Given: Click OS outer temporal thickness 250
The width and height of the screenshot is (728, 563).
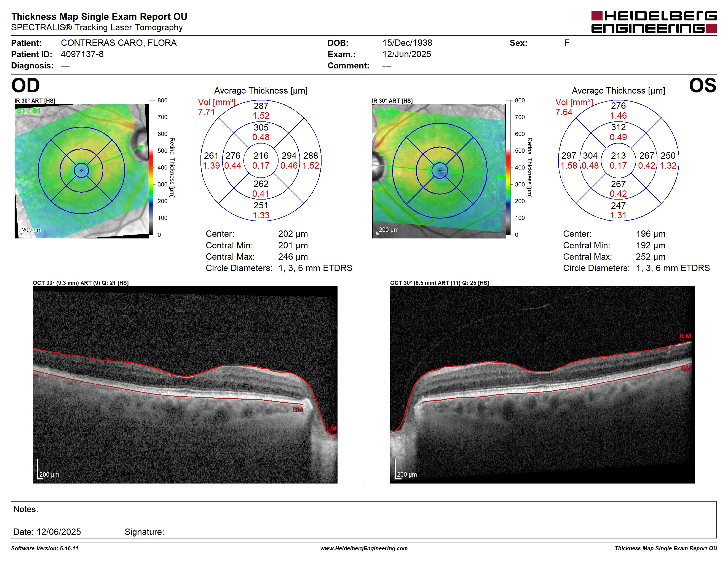Looking at the screenshot, I should (668, 155).
